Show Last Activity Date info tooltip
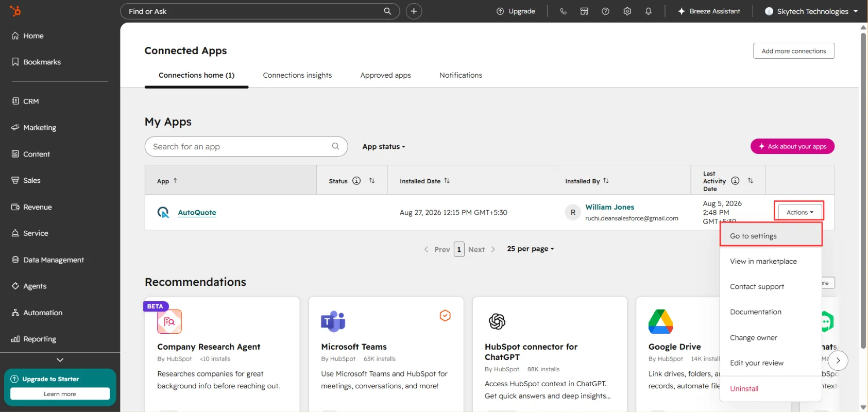 click(x=735, y=181)
